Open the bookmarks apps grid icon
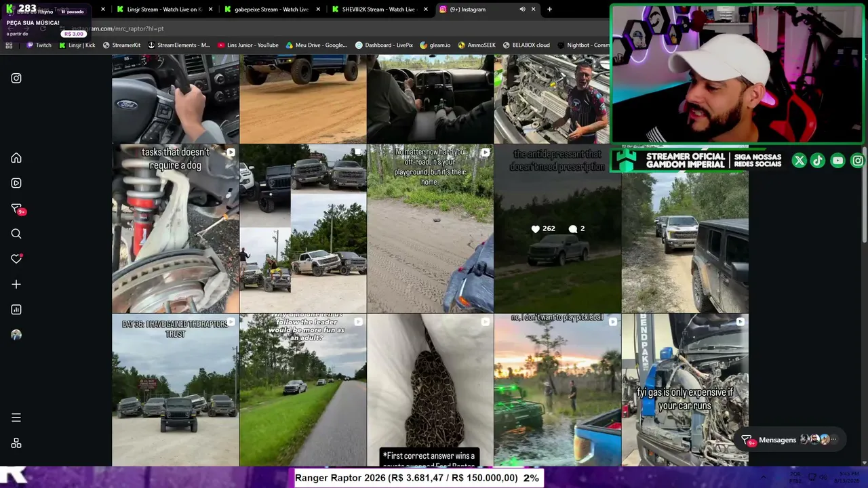Image resolution: width=868 pixels, height=488 pixels. pos(9,45)
